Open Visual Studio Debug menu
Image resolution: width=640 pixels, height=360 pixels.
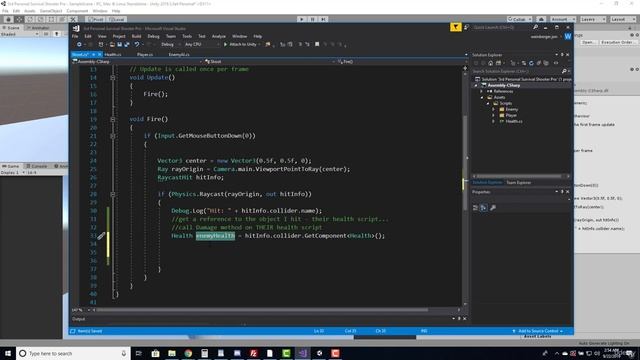coord(153,36)
